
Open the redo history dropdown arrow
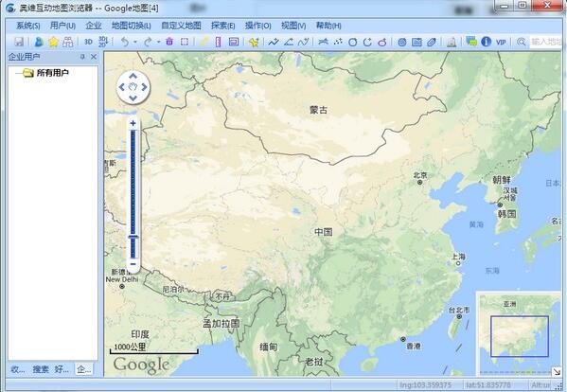point(158,43)
